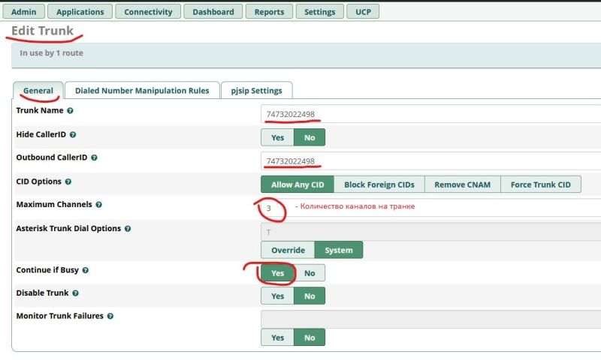Set Continue if Busy to No
The height and width of the screenshot is (364, 601).
coord(310,273)
